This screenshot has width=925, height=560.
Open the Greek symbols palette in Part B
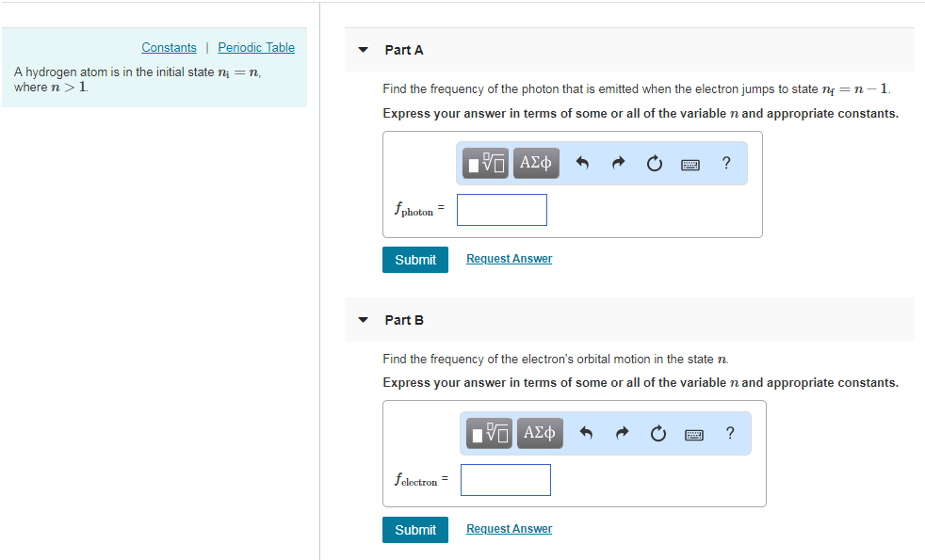(x=539, y=433)
